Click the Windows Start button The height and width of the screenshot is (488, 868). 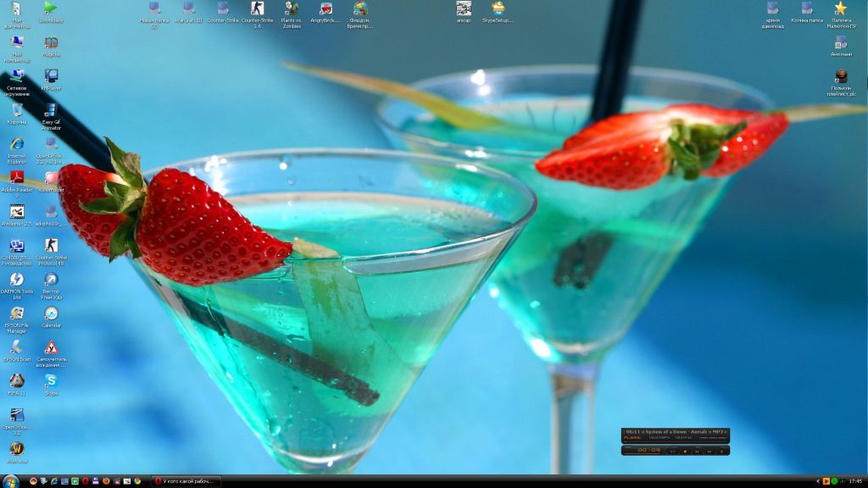pos(11,481)
